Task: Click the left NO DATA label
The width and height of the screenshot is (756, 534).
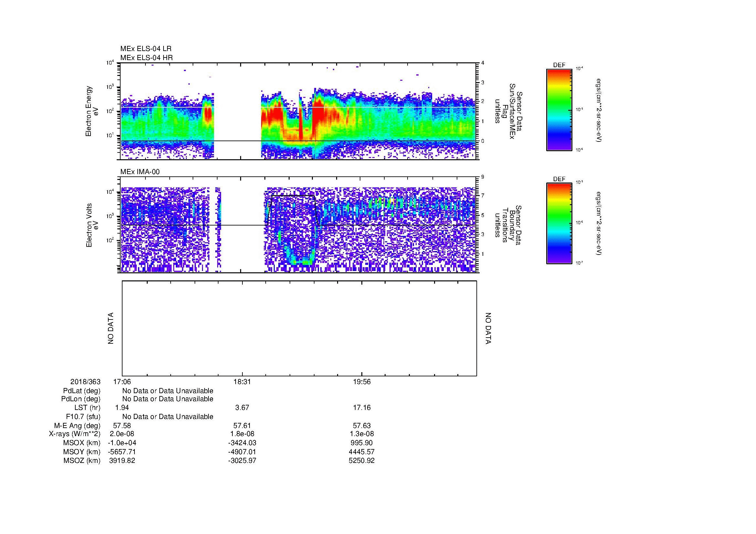Action: [x=111, y=328]
